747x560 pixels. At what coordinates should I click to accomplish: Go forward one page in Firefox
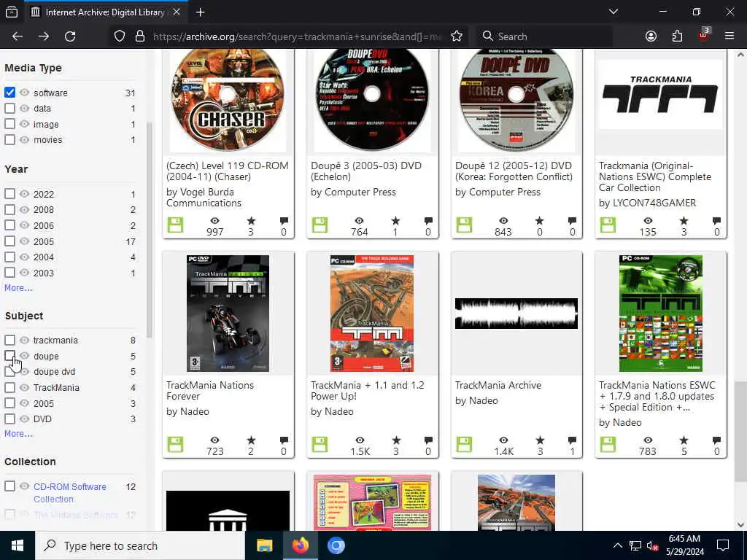tap(44, 36)
